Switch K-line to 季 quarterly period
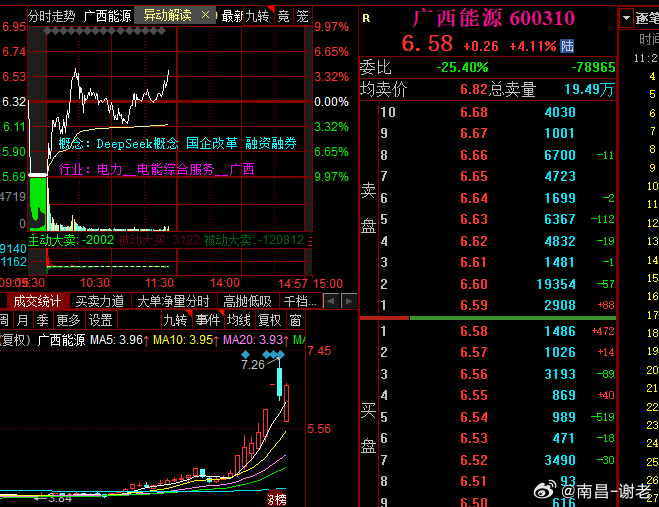Screen dimensions: 659x507 pyautogui.click(x=42, y=320)
